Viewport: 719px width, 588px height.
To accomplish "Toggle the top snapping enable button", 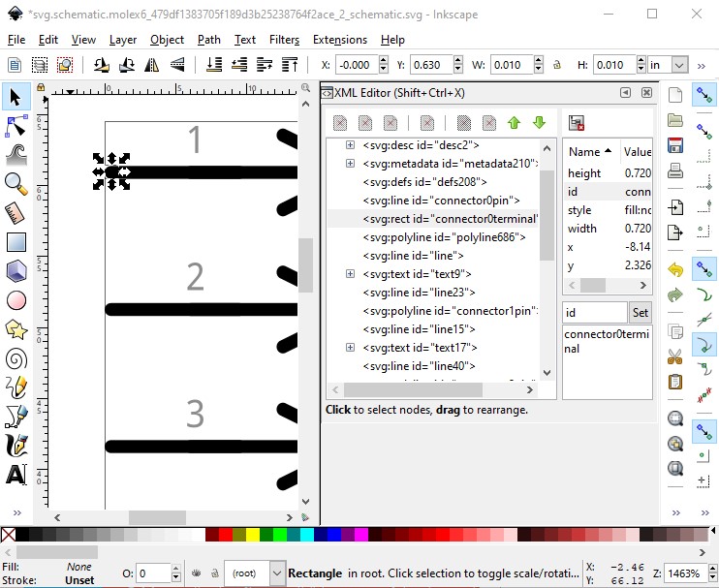I will 704,94.
